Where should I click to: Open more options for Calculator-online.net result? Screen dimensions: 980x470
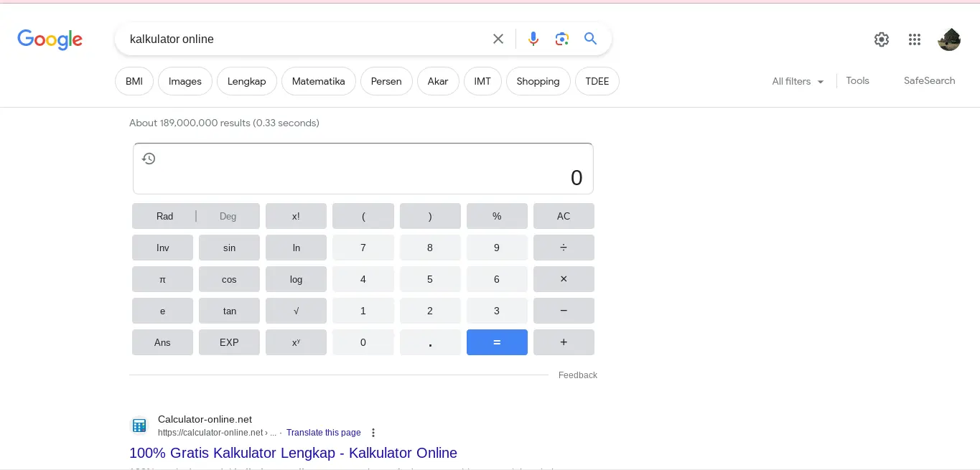(x=373, y=433)
